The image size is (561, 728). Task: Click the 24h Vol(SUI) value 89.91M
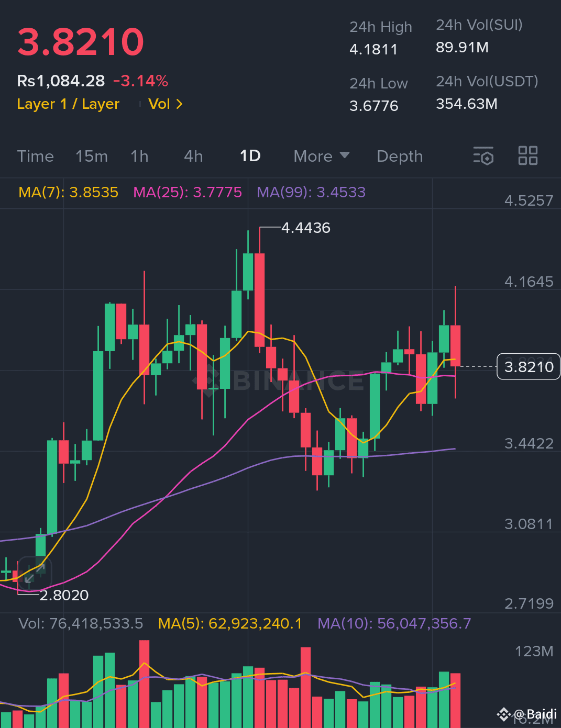pyautogui.click(x=462, y=48)
